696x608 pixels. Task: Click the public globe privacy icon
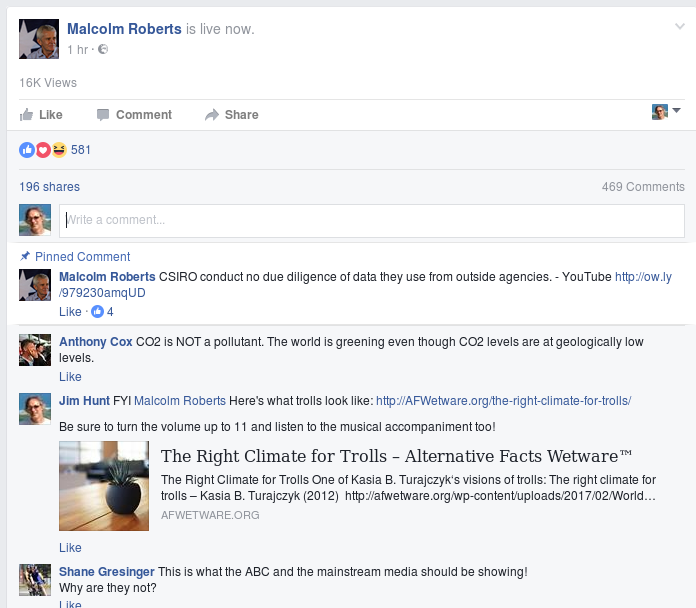[103, 49]
